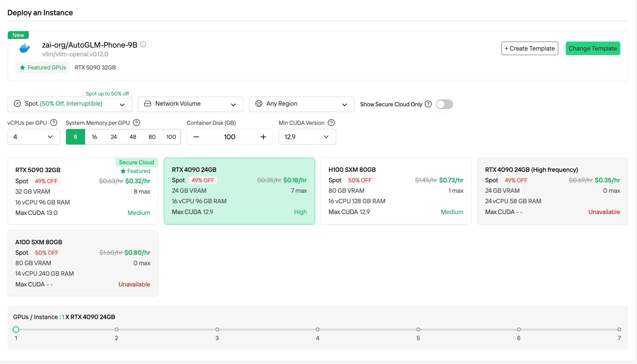
Task: Click the Medium availability on H100 card
Action: (x=452, y=212)
